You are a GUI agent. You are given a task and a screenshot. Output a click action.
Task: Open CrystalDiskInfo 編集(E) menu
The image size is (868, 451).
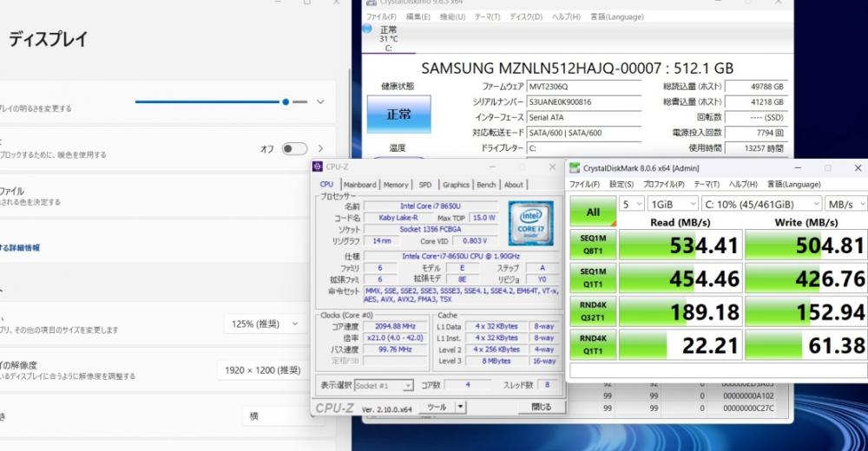point(418,16)
